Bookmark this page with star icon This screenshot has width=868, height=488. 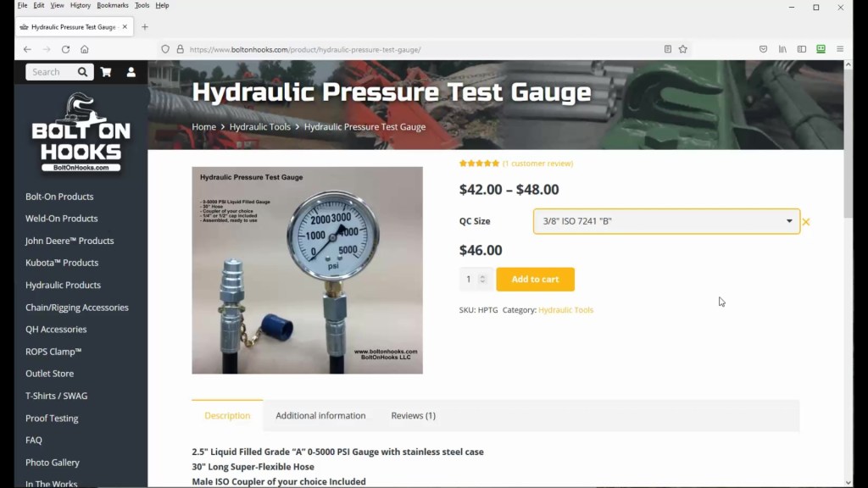(x=683, y=49)
